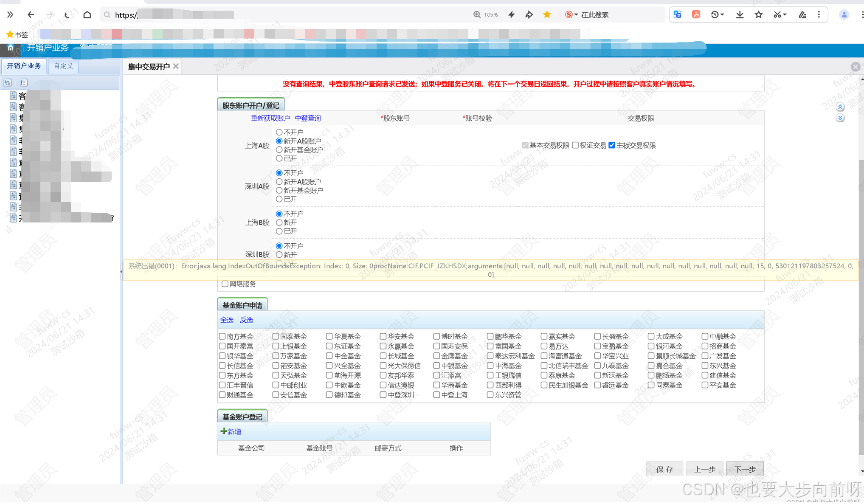Click the 中登查询 link
Screen dimensions: 864x504
click(x=307, y=118)
